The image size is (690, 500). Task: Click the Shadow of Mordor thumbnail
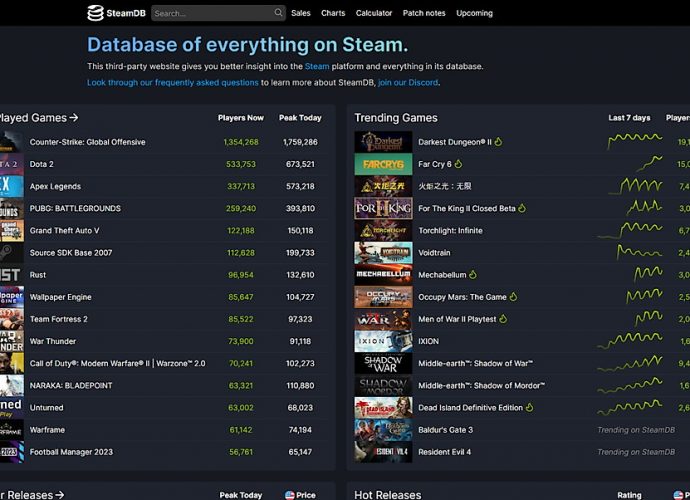(x=383, y=386)
